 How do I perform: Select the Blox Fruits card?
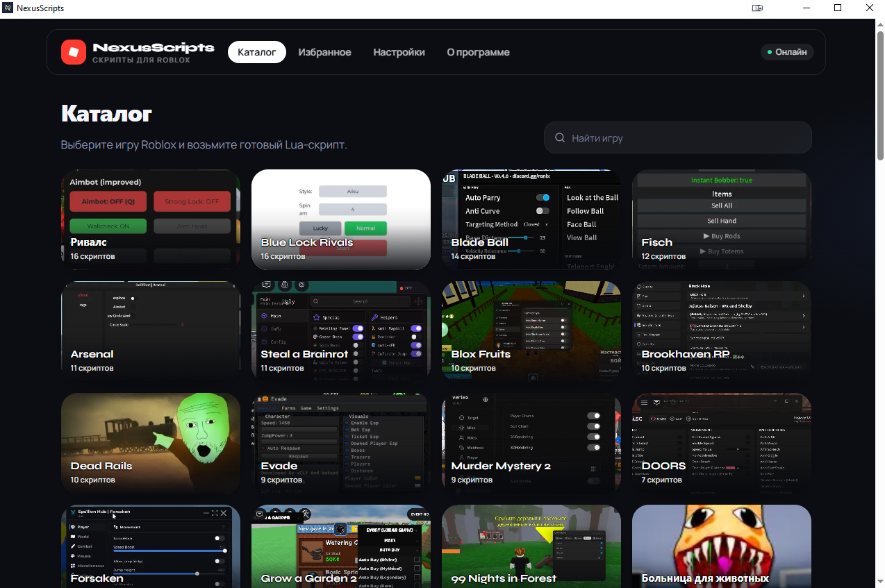pyautogui.click(x=531, y=331)
